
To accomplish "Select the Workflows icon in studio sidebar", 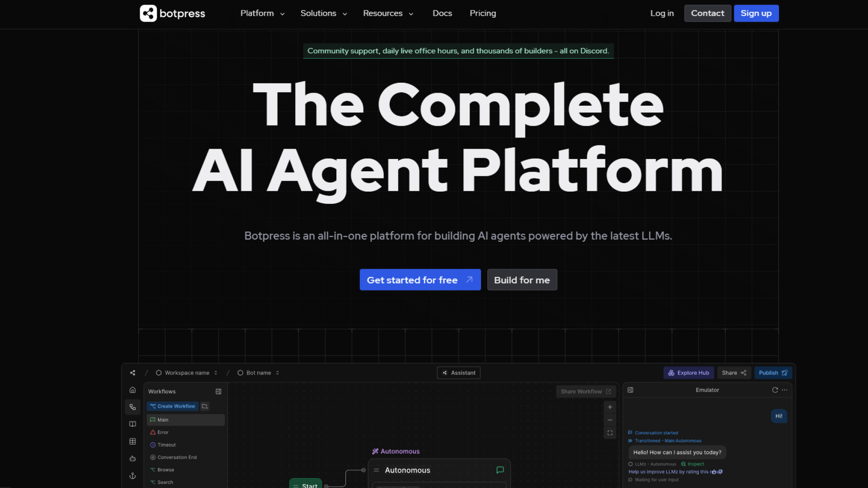I will tap(132, 407).
